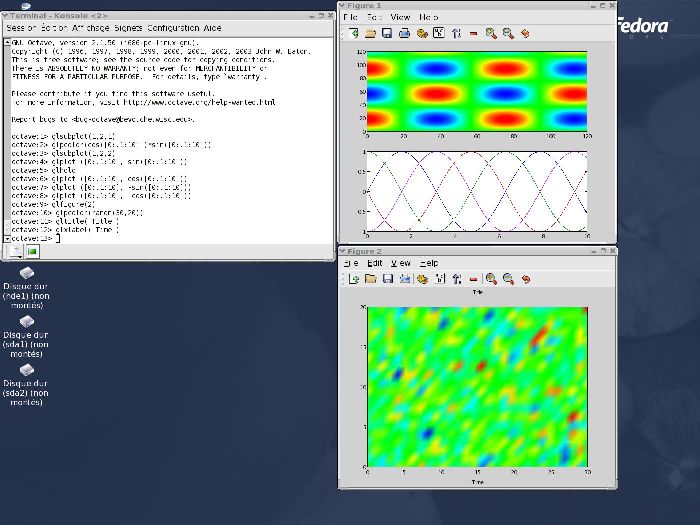Click the red minus icon in Figure 1
Viewport: 700px width, 525px height.
click(473, 33)
